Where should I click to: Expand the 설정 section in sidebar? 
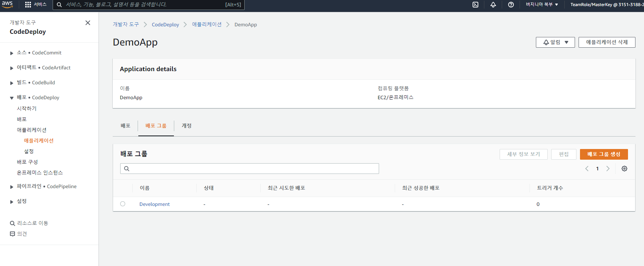[x=12, y=202]
